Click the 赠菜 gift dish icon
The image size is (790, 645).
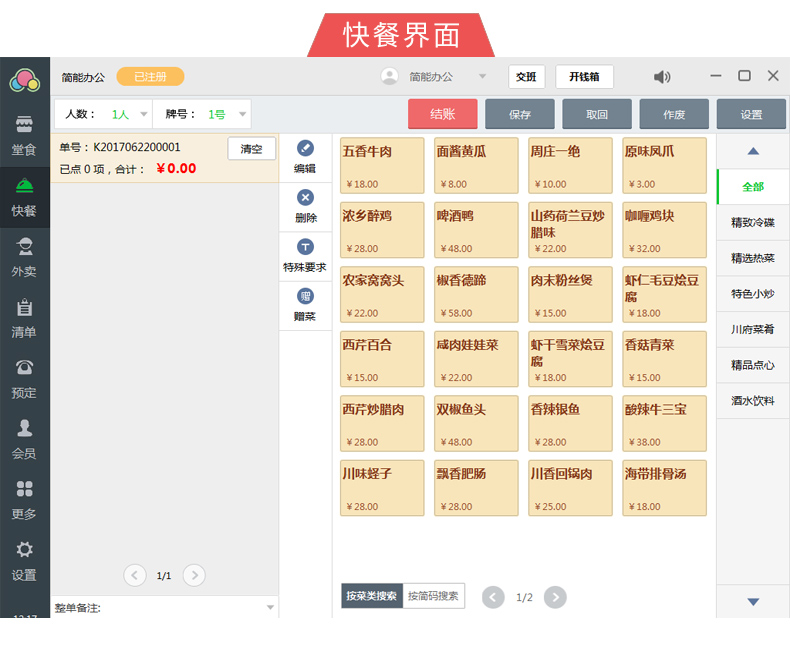(305, 296)
